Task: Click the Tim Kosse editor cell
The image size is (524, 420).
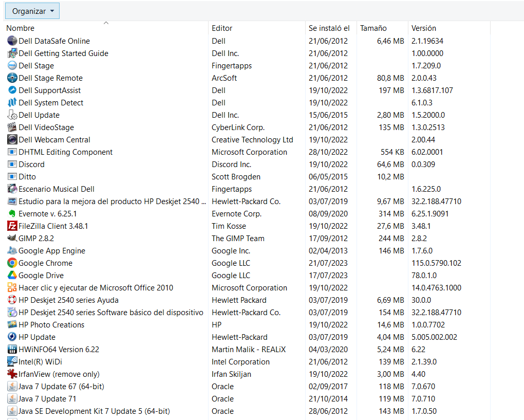Action: coord(229,226)
